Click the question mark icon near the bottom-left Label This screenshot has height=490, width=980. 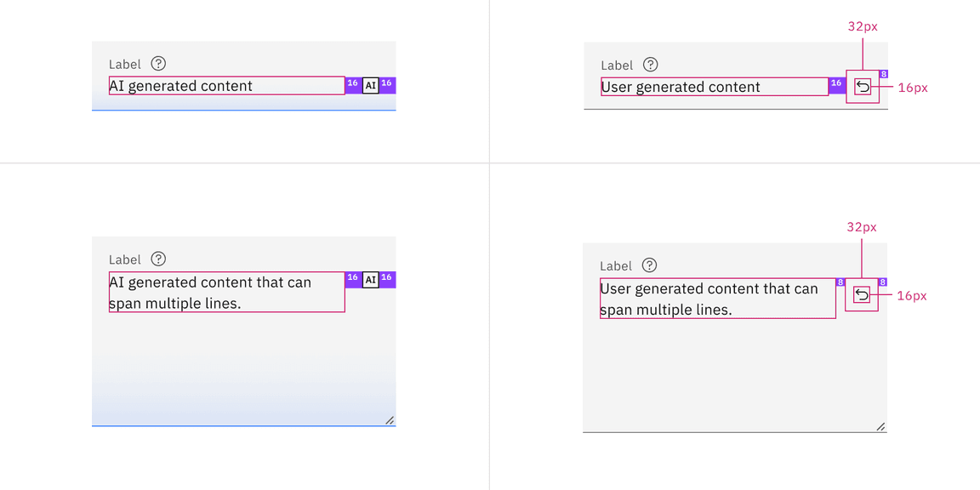[x=158, y=259]
